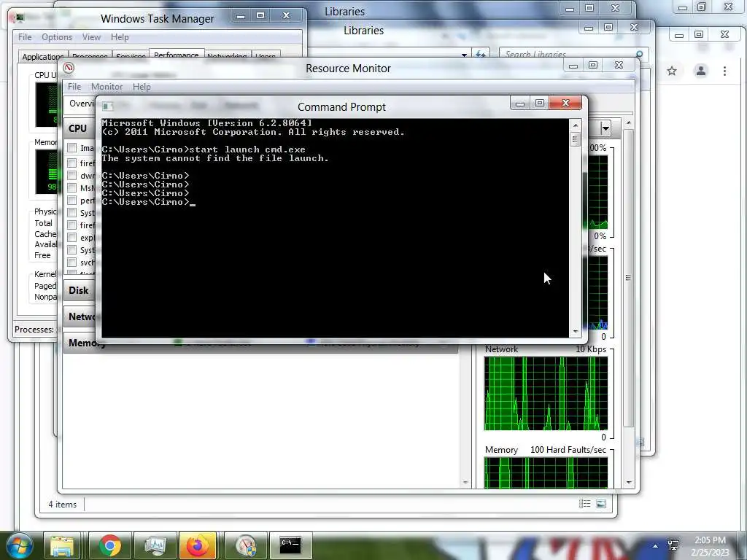Check the first firefox process checkbox
This screenshot has width=747, height=560.
[72, 163]
